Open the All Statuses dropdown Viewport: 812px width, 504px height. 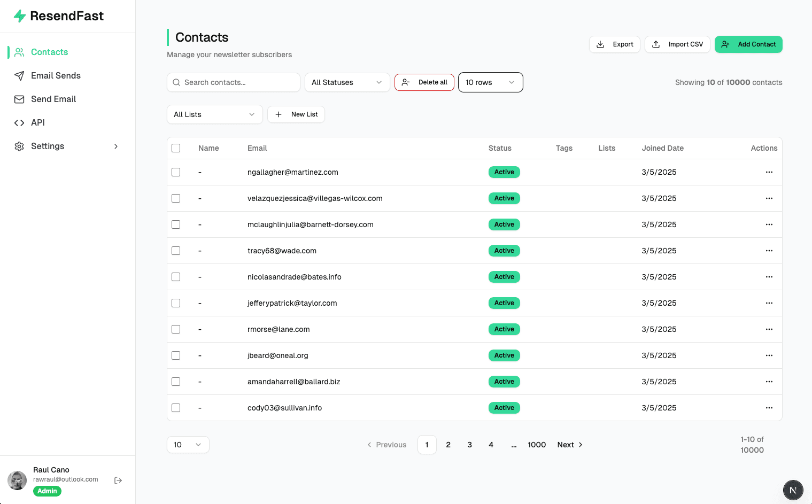pos(347,82)
